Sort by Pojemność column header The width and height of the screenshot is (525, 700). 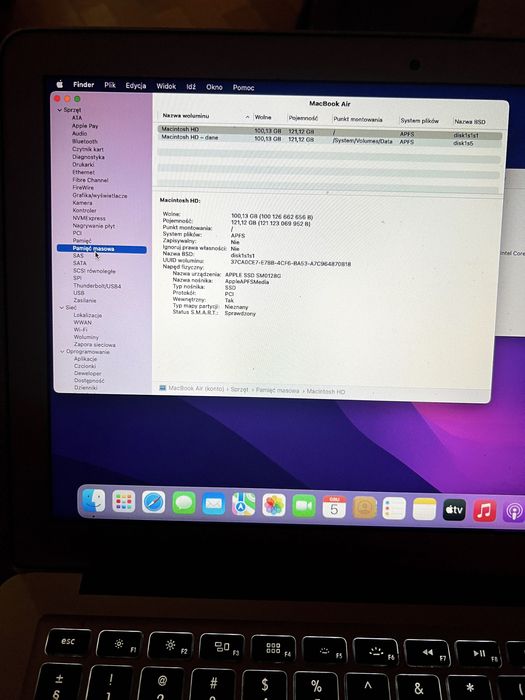coord(303,118)
